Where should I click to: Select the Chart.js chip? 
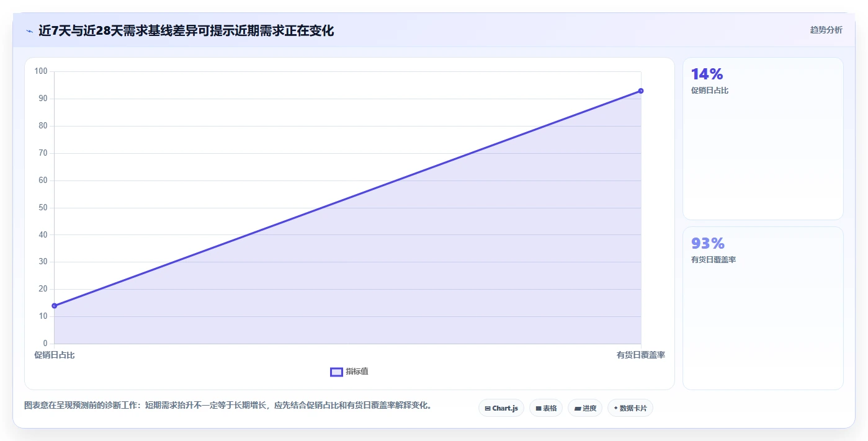501,408
